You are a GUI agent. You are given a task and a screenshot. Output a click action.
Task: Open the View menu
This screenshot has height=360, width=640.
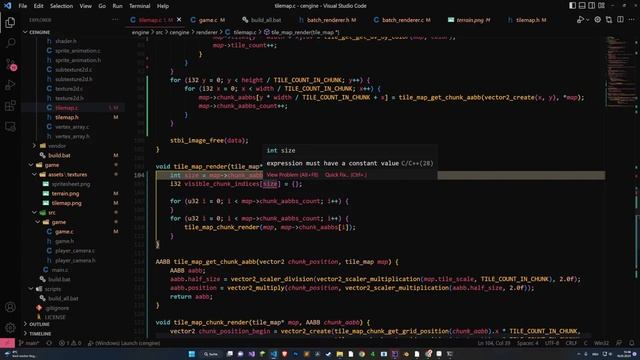pyautogui.click(x=85, y=6)
